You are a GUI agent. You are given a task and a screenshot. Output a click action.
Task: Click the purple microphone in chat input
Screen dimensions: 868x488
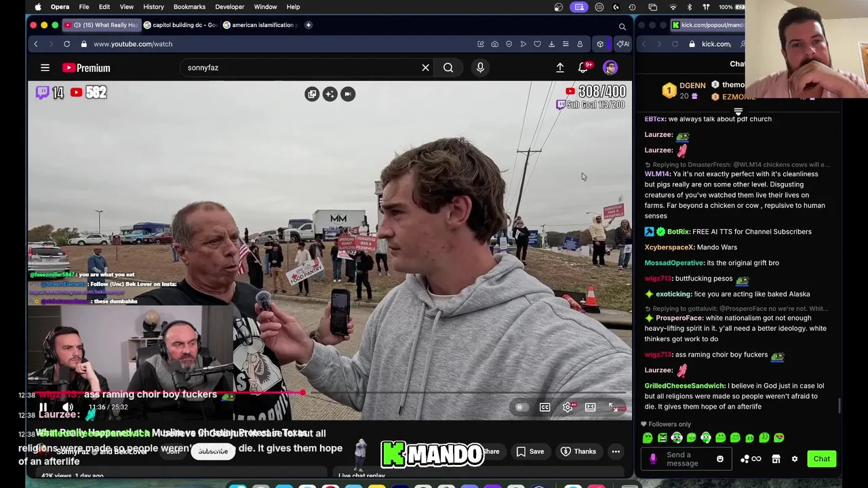click(653, 459)
